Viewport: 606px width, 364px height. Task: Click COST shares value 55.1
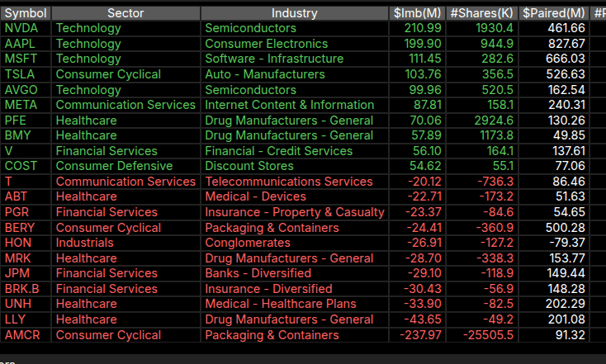[x=482, y=166]
